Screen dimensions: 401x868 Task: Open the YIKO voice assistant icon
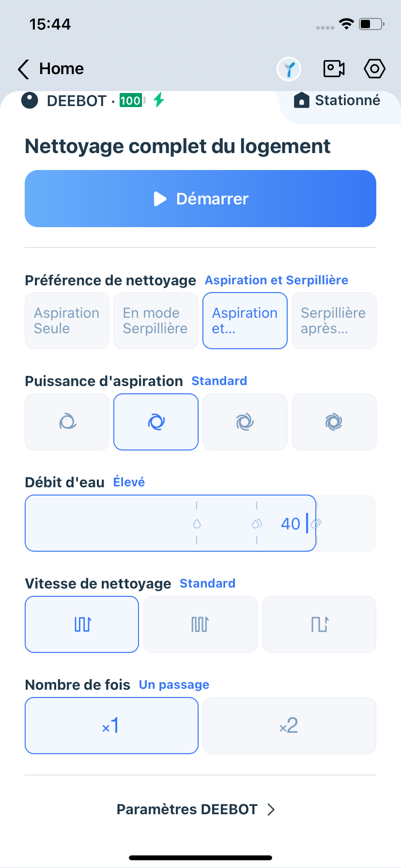tap(289, 69)
